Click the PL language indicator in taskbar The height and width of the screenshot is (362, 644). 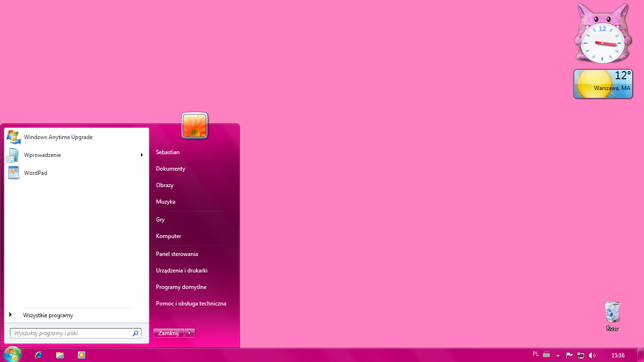[x=536, y=354]
